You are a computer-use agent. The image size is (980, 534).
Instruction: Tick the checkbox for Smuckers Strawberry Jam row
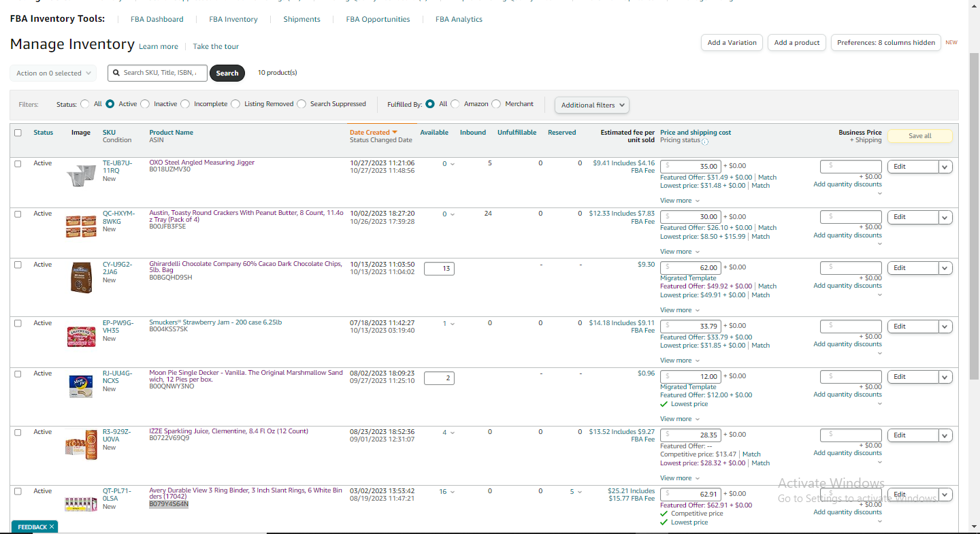[x=18, y=323]
